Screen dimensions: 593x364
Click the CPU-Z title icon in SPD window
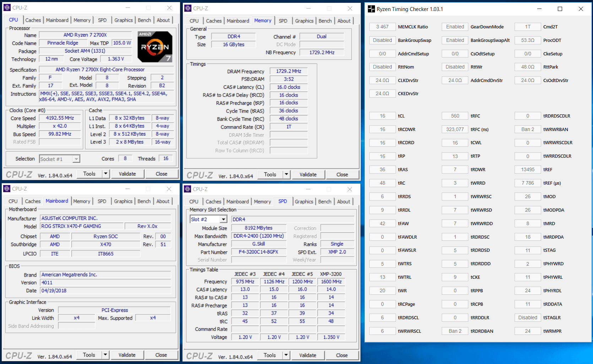pos(187,189)
